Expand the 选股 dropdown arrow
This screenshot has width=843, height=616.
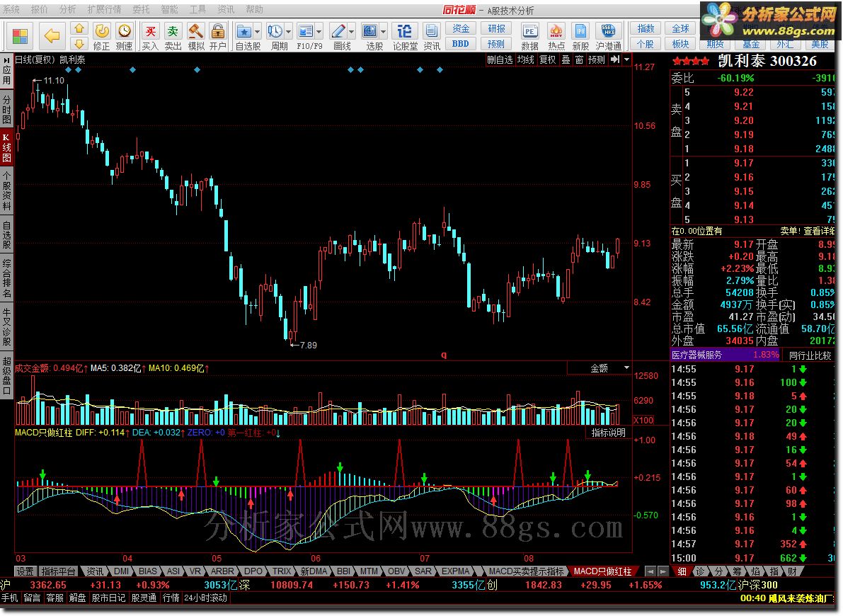coord(384,31)
